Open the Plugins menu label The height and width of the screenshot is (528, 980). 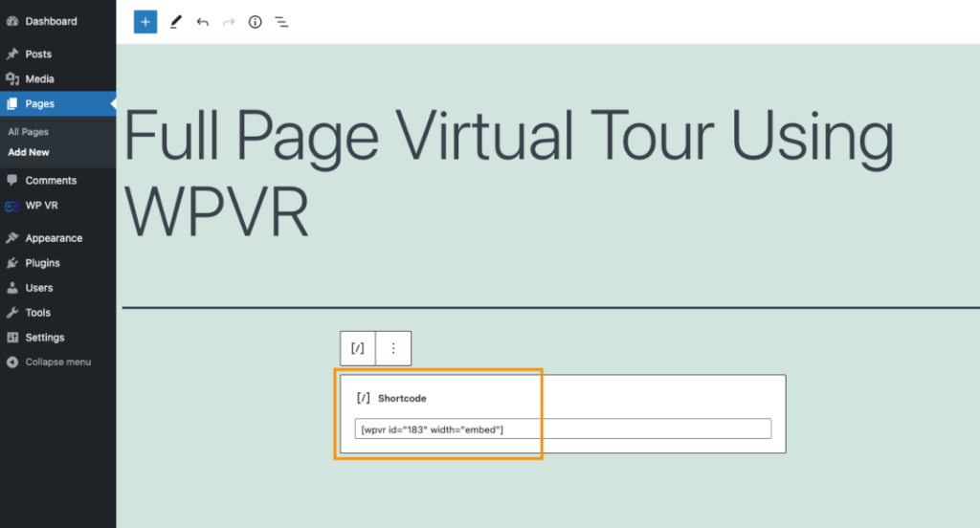click(42, 263)
